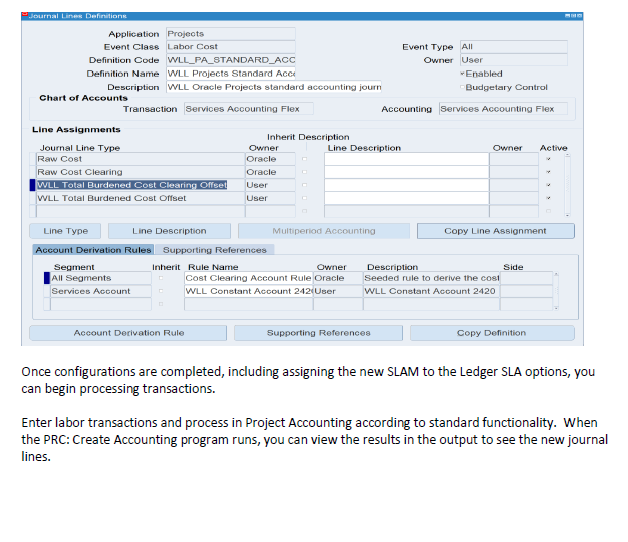The height and width of the screenshot is (542, 628).
Task: Click the Copy Definition button
Action: pyautogui.click(x=492, y=333)
